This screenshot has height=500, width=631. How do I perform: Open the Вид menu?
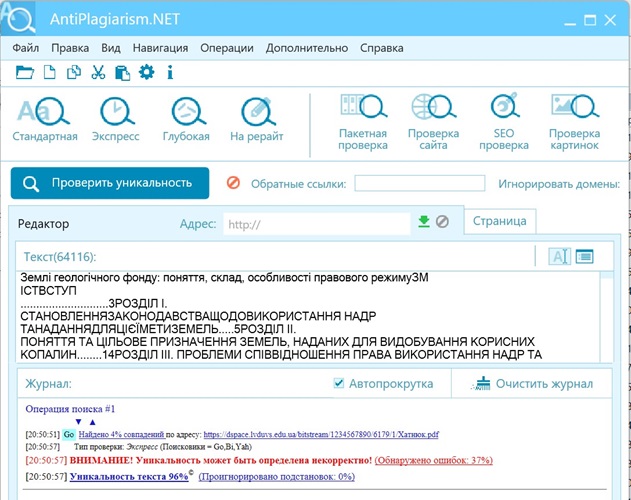(111, 48)
